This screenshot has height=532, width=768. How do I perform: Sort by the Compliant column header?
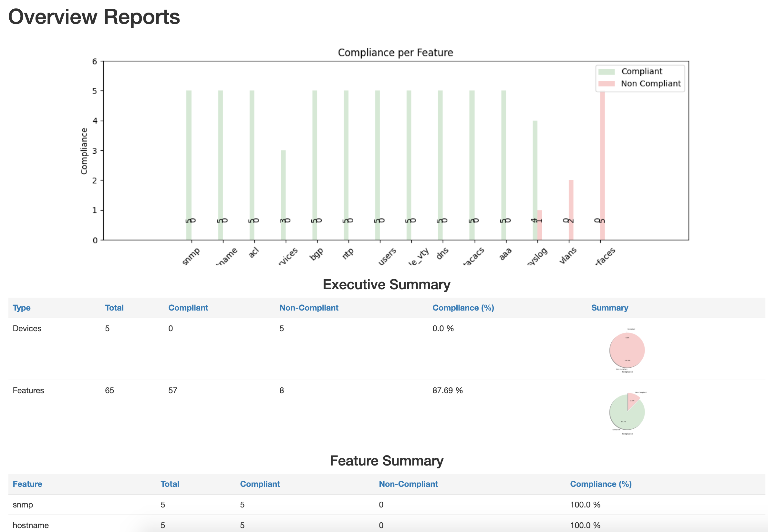coord(188,307)
